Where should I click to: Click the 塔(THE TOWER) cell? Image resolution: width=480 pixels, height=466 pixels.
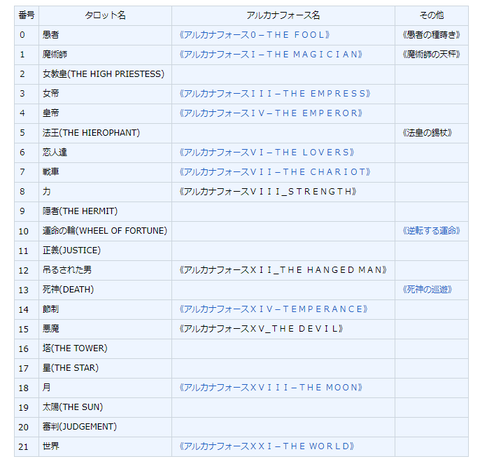coord(105,349)
